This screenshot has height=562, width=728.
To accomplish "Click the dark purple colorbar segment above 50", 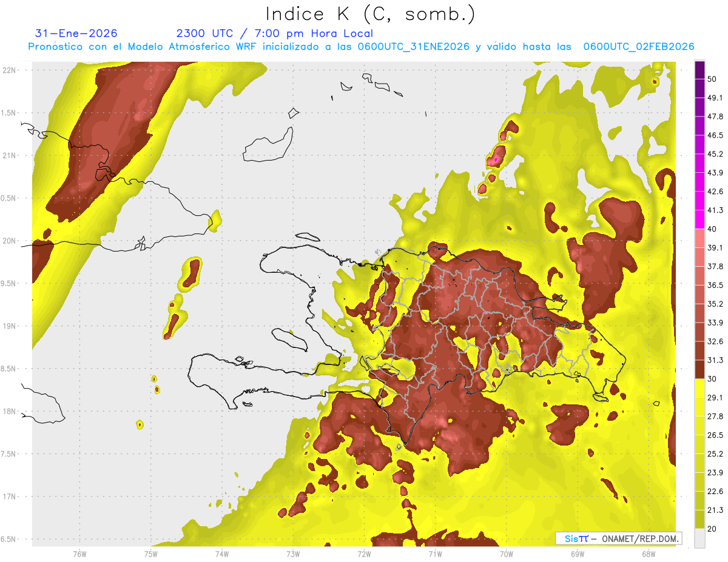I will click(699, 70).
